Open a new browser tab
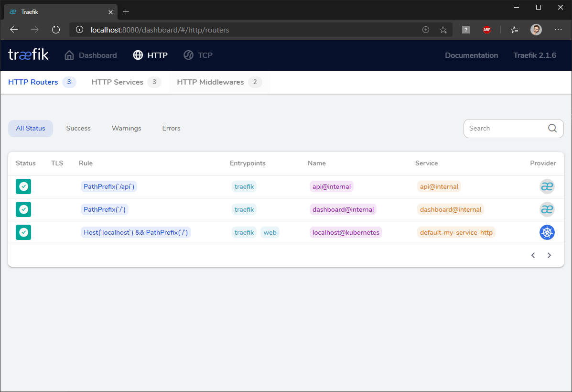This screenshot has width=572, height=392. (126, 11)
